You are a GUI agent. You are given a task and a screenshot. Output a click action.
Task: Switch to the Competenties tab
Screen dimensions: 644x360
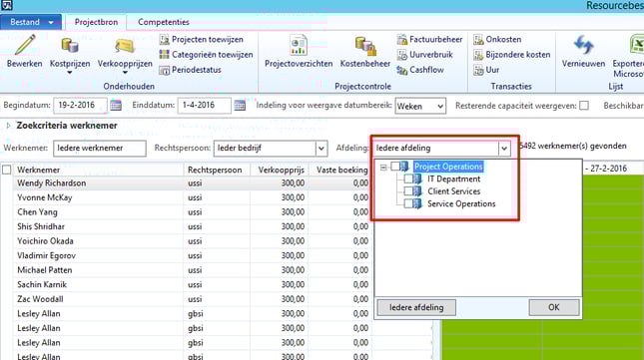click(164, 22)
